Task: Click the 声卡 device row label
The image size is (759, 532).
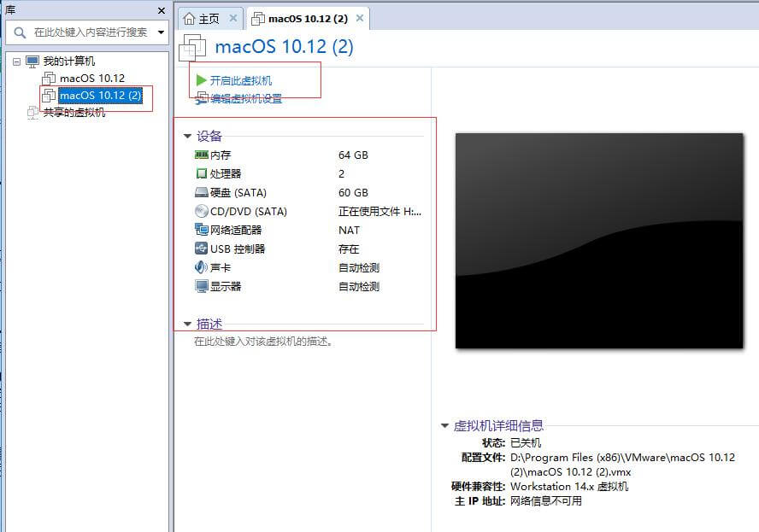Action: pyautogui.click(x=221, y=267)
